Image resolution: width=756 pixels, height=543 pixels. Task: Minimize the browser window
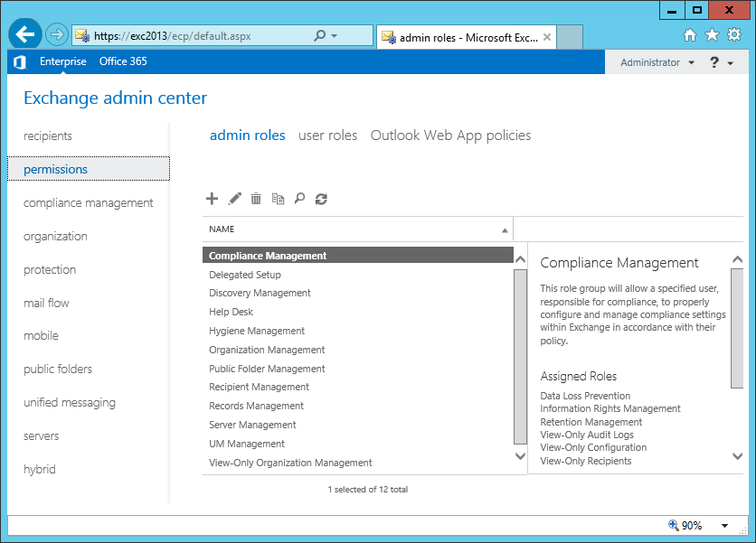tap(672, 10)
